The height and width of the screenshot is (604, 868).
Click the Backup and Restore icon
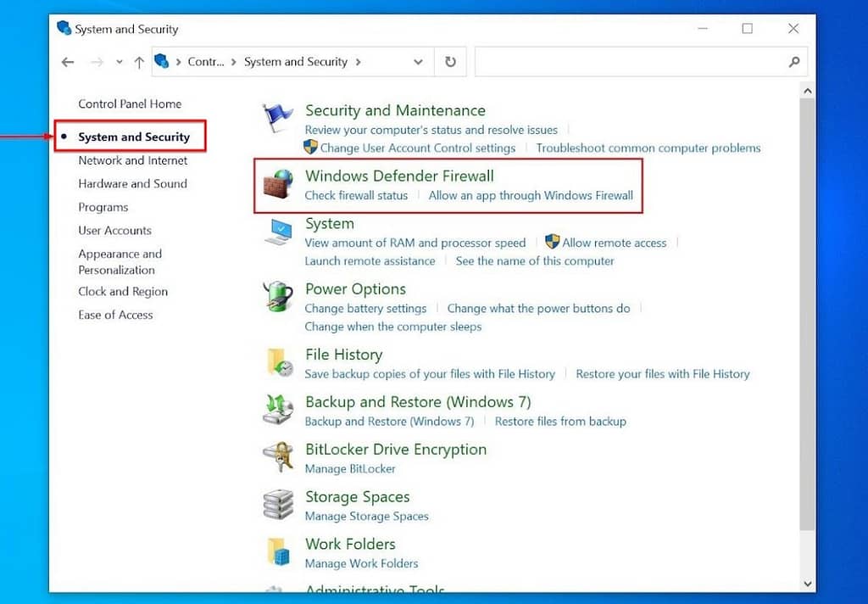click(x=278, y=410)
